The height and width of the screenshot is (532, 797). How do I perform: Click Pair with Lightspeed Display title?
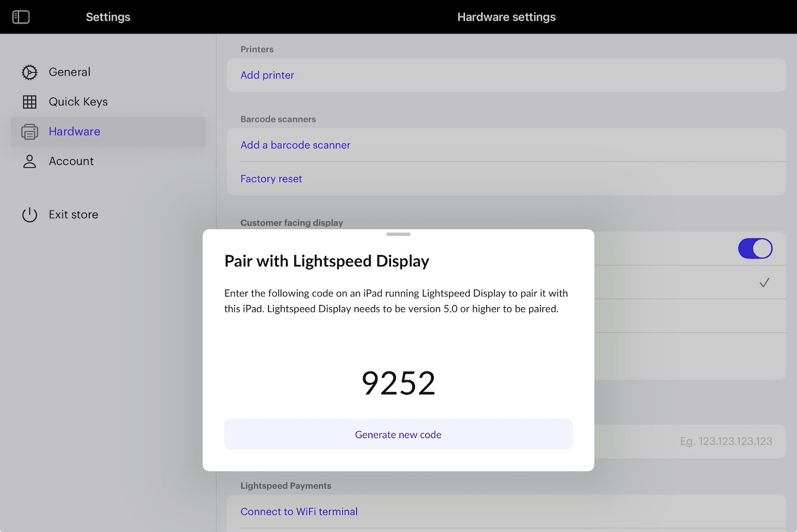click(327, 261)
